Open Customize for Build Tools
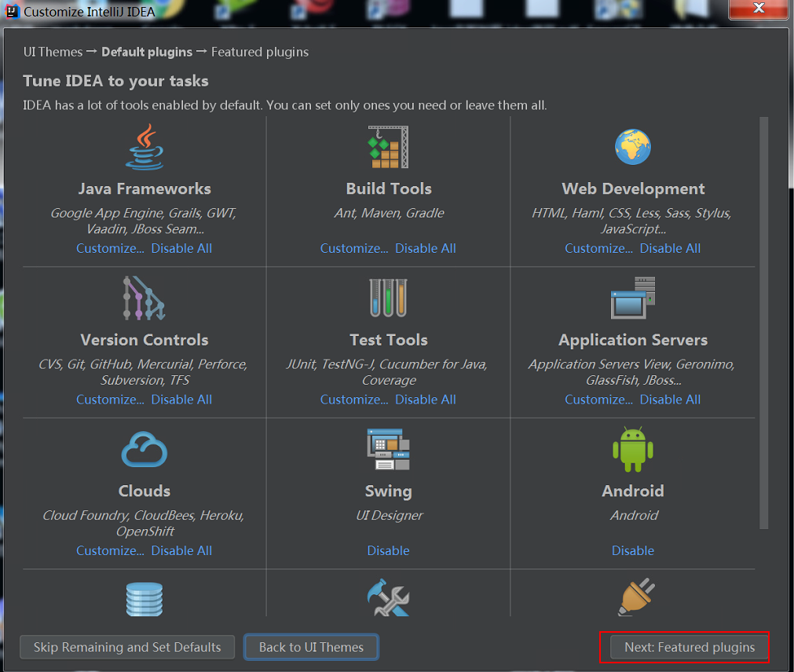This screenshot has height=672, width=794. click(x=354, y=248)
